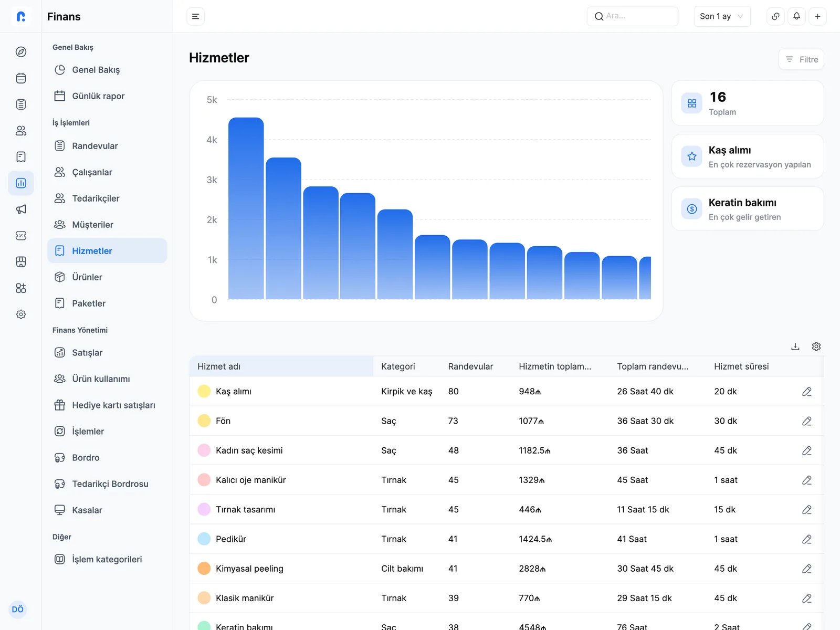Open the calendar icon in left rail
This screenshot has width=840, height=630.
21,78
